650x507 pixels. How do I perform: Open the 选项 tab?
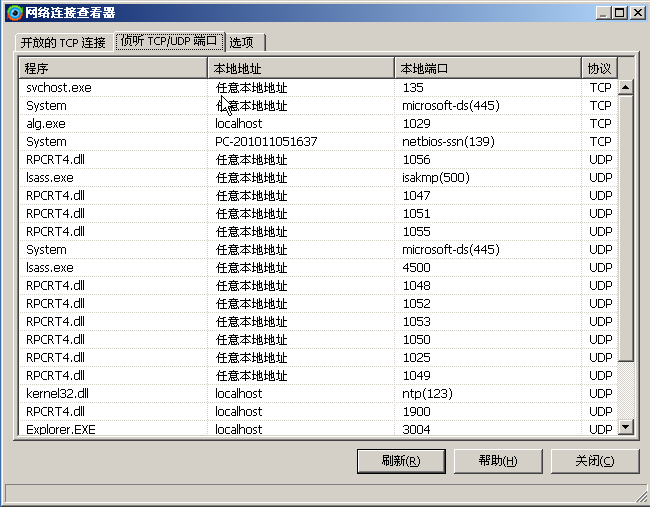coord(242,43)
